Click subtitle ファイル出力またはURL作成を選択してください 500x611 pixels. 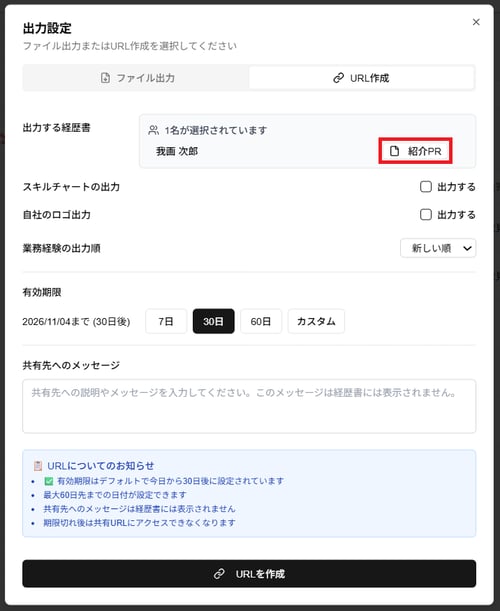pos(130,46)
